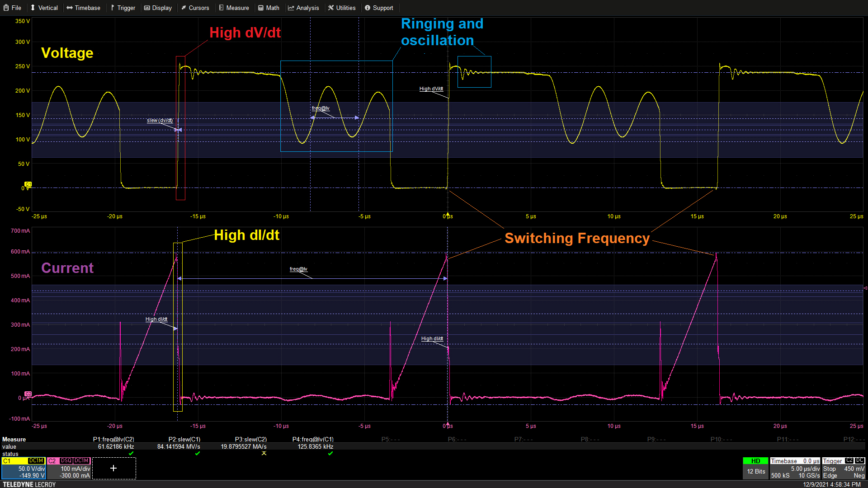Click the empty P5 measurement slot
The image size is (868, 488).
[390, 439]
